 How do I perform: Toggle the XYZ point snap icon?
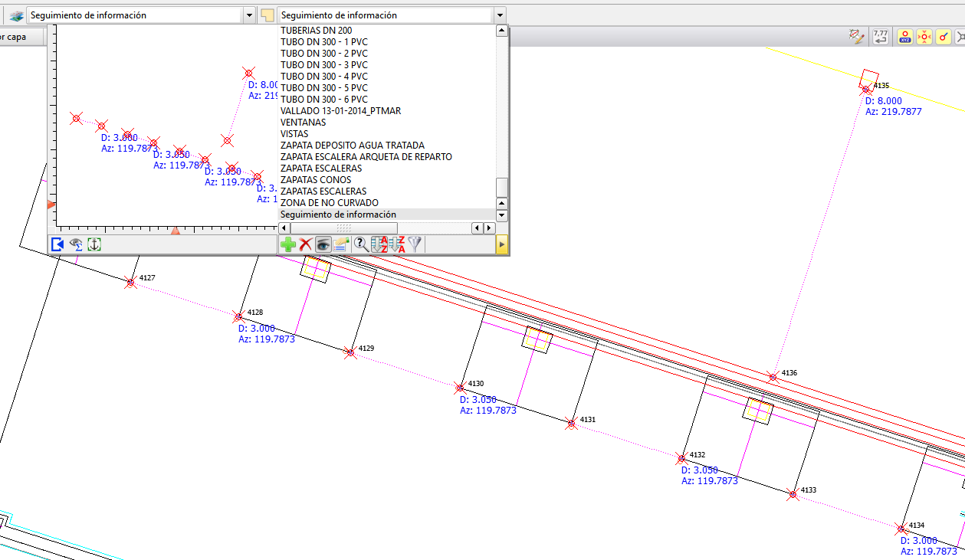[x=905, y=36]
